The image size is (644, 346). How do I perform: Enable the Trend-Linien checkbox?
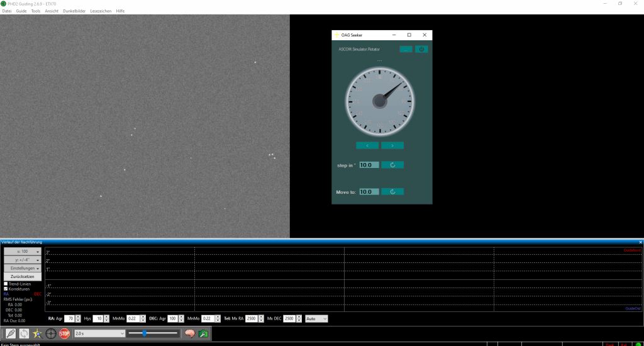point(6,284)
